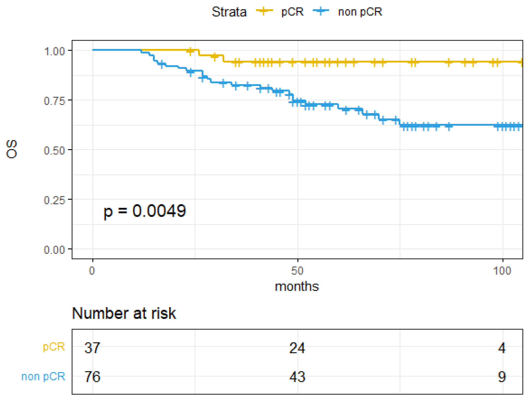This screenshot has width=532, height=402.
Task: Click the value 43 in the risk table
Action: click(297, 377)
